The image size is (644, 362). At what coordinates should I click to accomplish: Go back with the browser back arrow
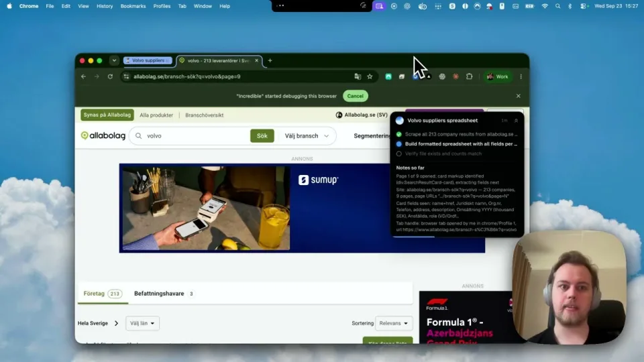click(x=83, y=76)
